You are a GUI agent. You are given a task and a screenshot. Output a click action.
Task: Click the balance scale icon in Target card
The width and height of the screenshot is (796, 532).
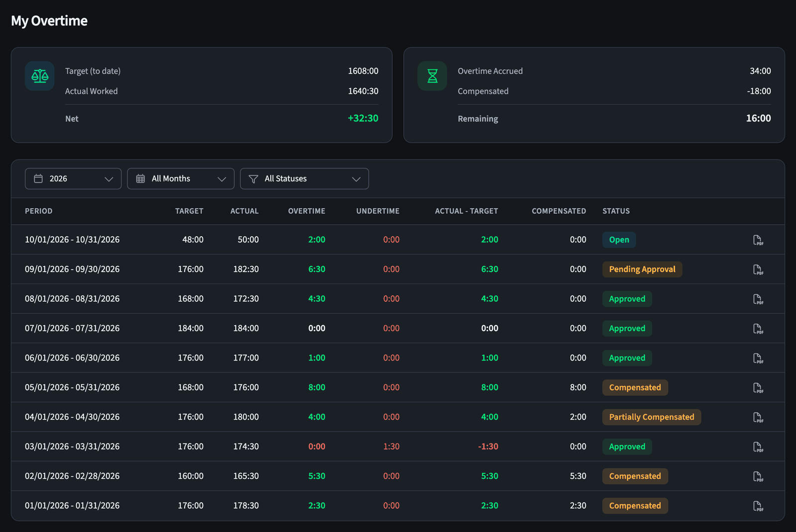click(40, 76)
